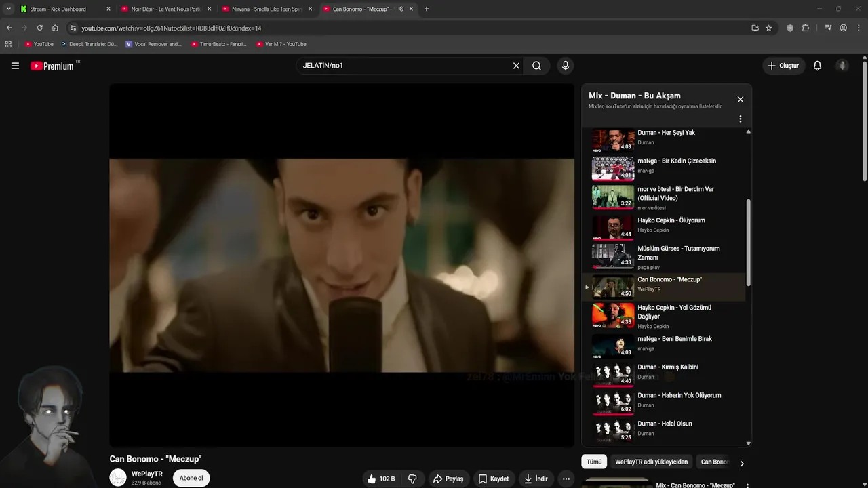Screen dimensions: 868x488
Task: Open options for Mix - Can Bonomo suggestion
Action: point(747,485)
